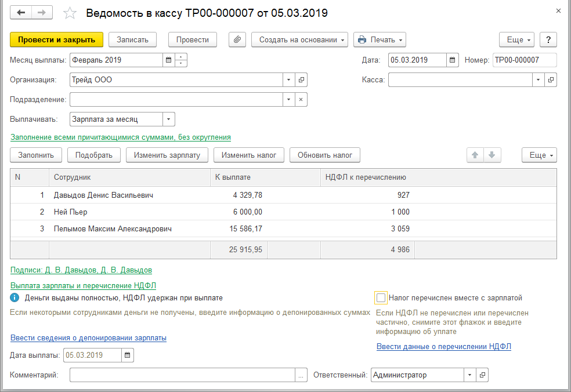Open 'Ввести данные о перечислении НДФЛ' link
The height and width of the screenshot is (392, 571).
click(x=444, y=347)
